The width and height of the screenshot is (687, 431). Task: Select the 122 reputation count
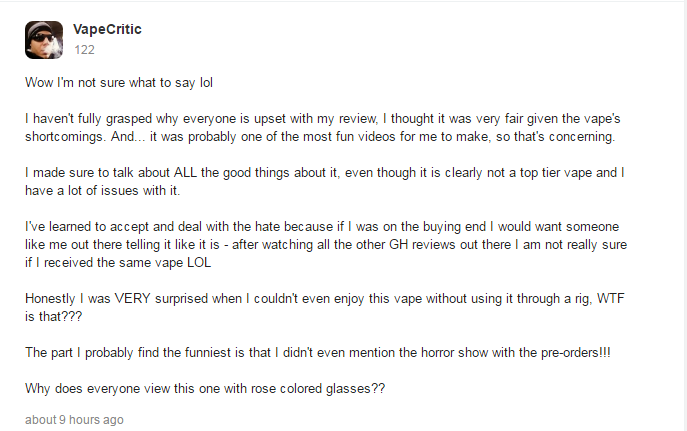click(x=84, y=50)
